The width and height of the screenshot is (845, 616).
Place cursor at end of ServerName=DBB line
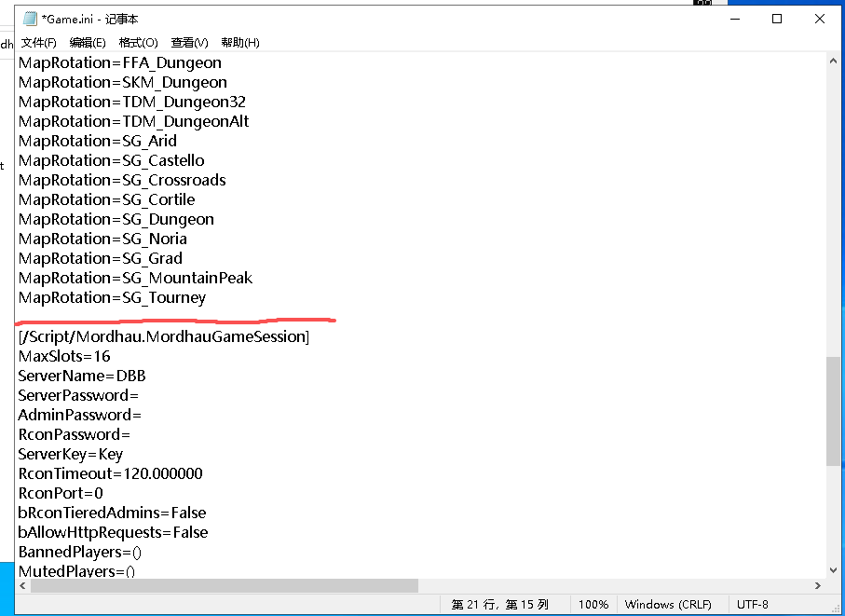[x=146, y=376]
